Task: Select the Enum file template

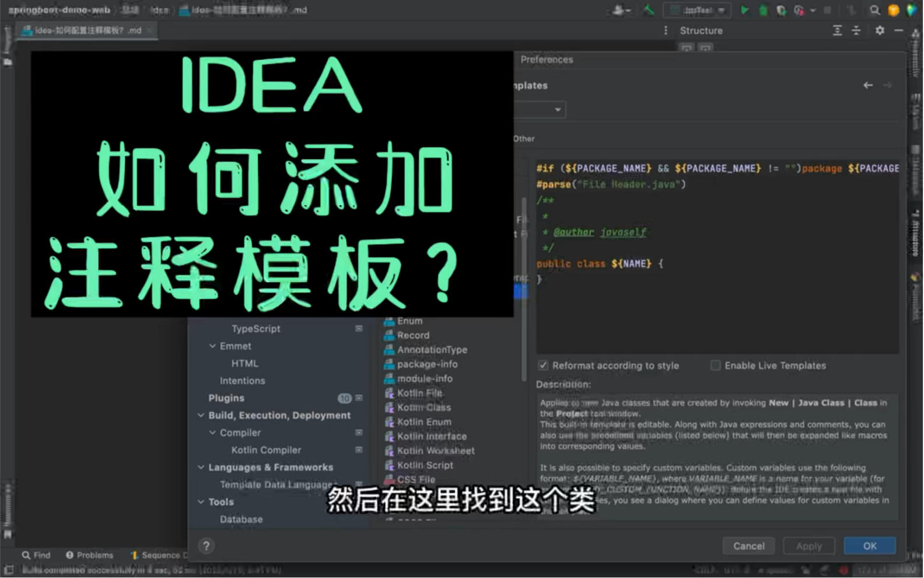Action: pyautogui.click(x=403, y=321)
